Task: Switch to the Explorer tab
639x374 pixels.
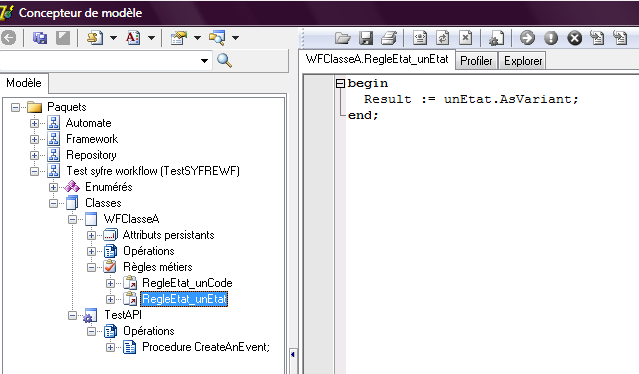Action: click(x=523, y=61)
